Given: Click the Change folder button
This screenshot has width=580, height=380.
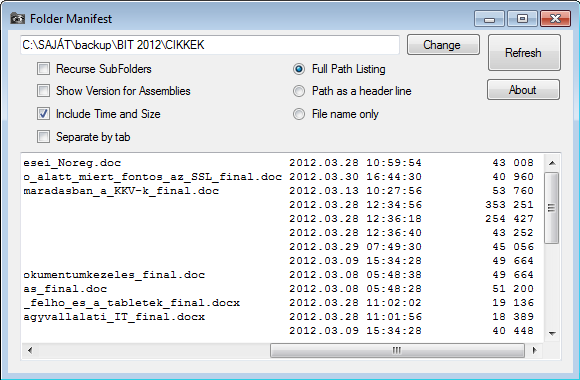Looking at the screenshot, I should point(443,45).
